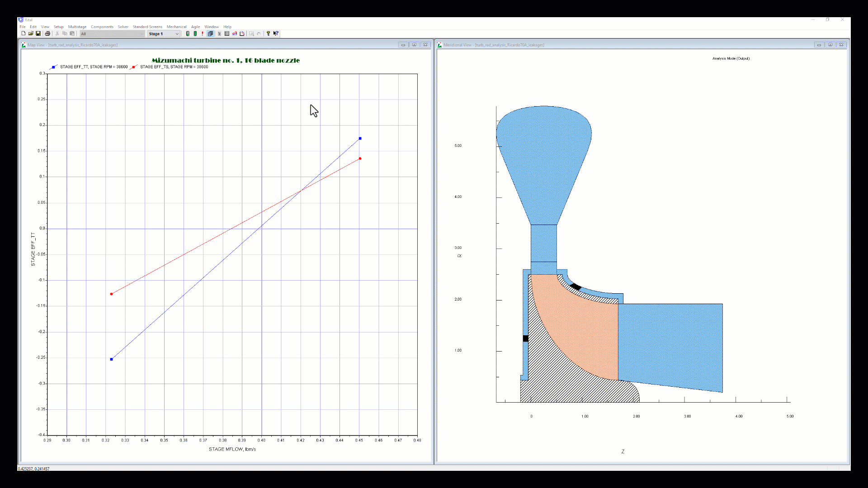Expand the Stage 1 dropdown
This screenshot has width=868, height=488.
(177, 34)
